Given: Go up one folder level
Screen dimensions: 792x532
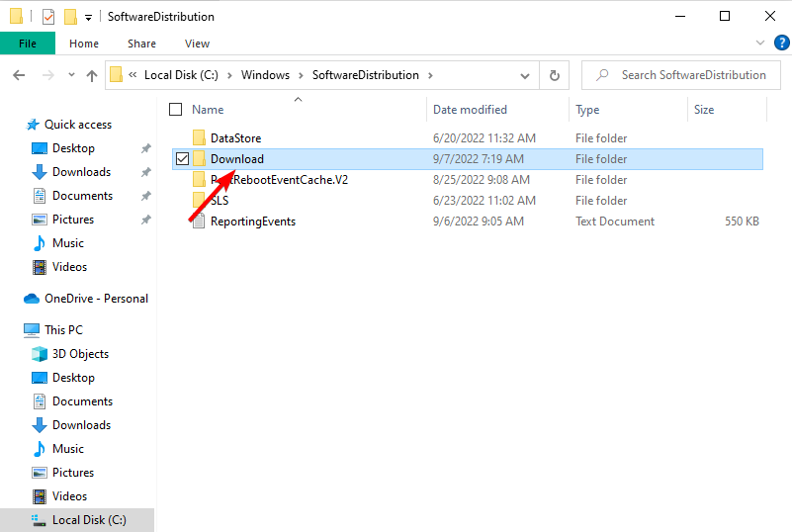Looking at the screenshot, I should [91, 75].
